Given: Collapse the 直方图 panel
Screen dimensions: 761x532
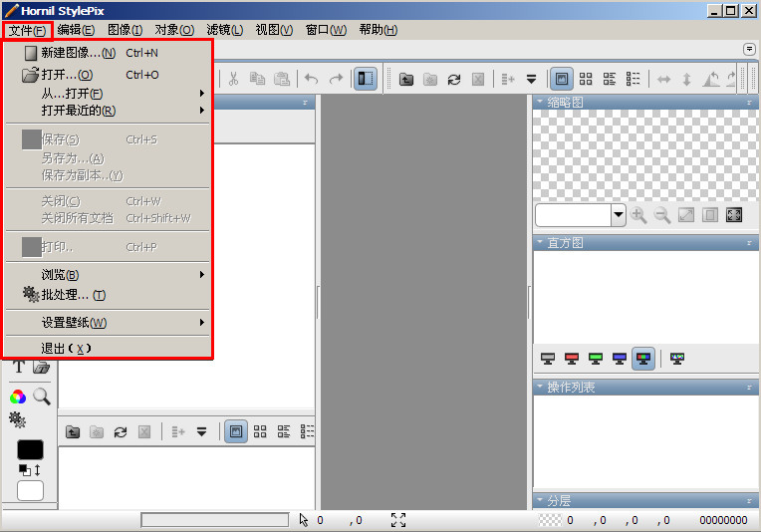Looking at the screenshot, I should [x=539, y=242].
